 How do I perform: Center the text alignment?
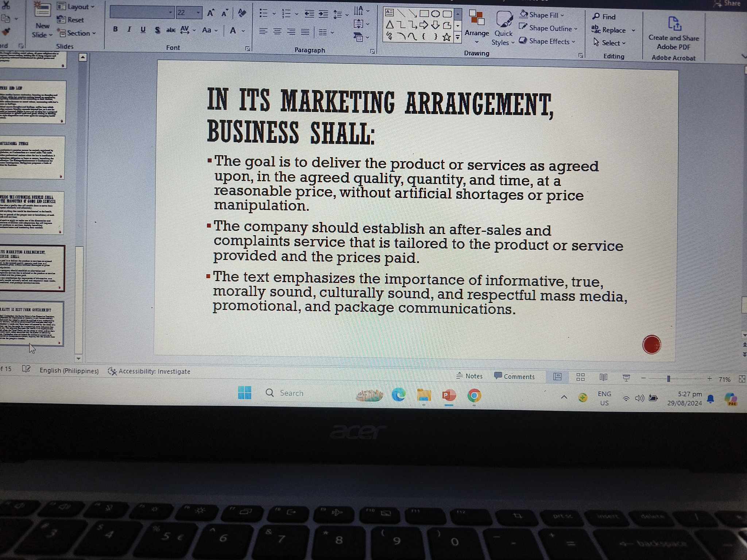(277, 32)
